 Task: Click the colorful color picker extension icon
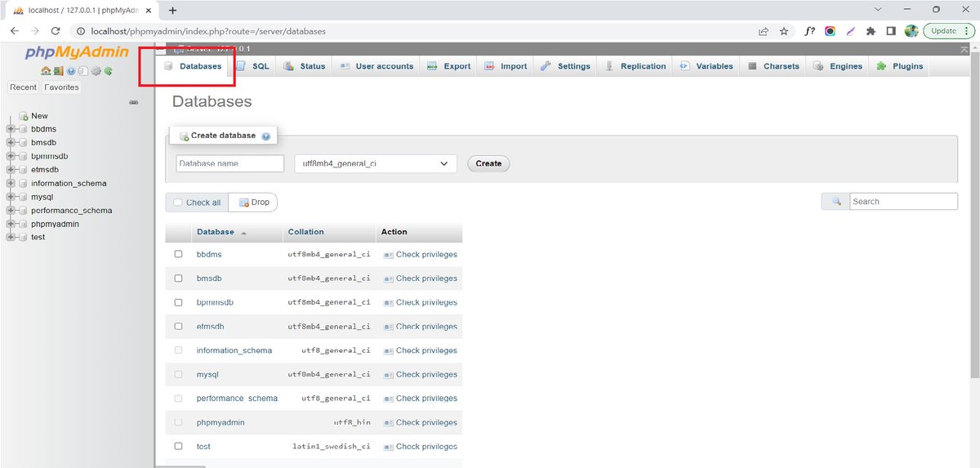point(830,31)
